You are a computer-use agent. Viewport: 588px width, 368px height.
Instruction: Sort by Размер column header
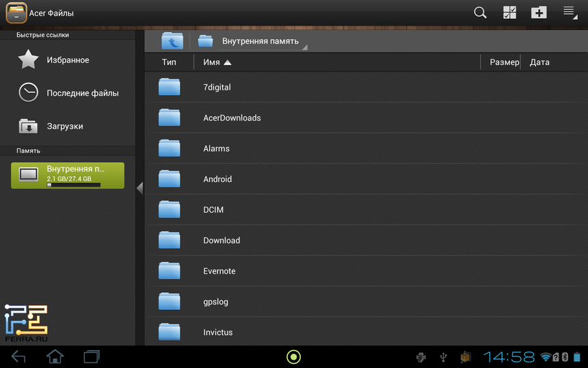point(504,62)
